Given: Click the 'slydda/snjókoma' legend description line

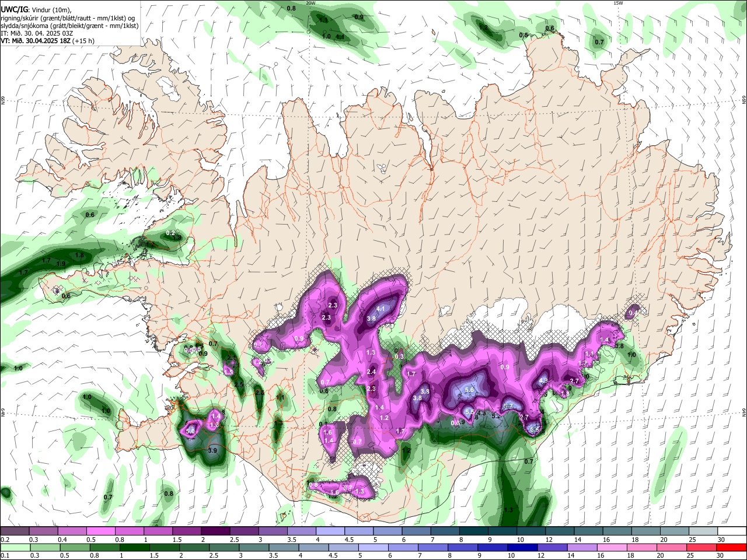Looking at the screenshot, I should click(x=69, y=26).
